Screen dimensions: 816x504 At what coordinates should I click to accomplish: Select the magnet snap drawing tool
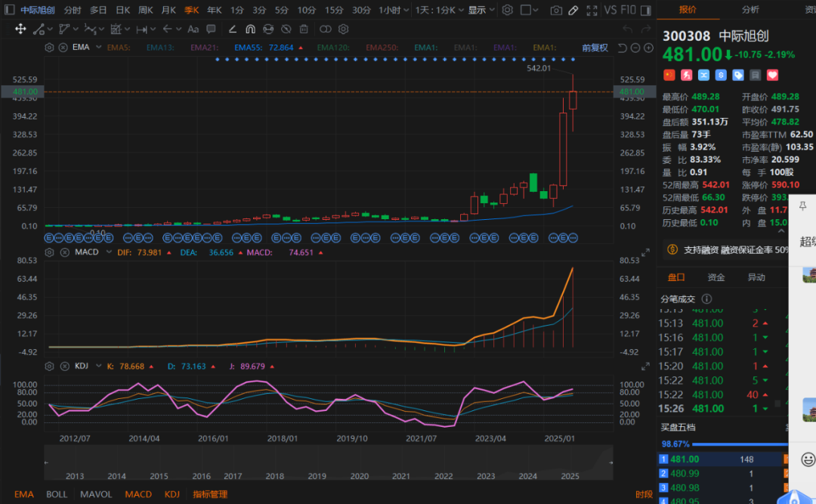tap(250, 29)
